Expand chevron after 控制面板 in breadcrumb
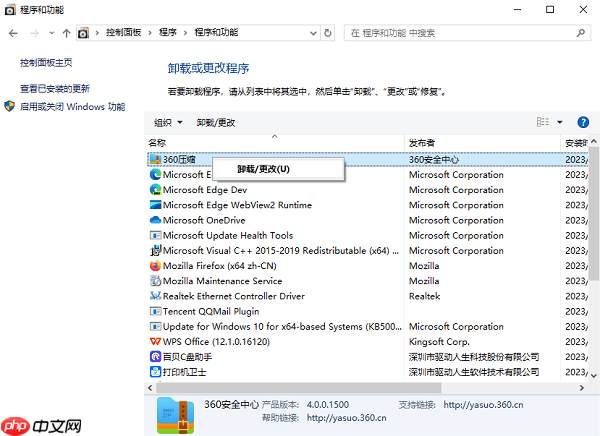This screenshot has width=600, height=436. (150, 33)
